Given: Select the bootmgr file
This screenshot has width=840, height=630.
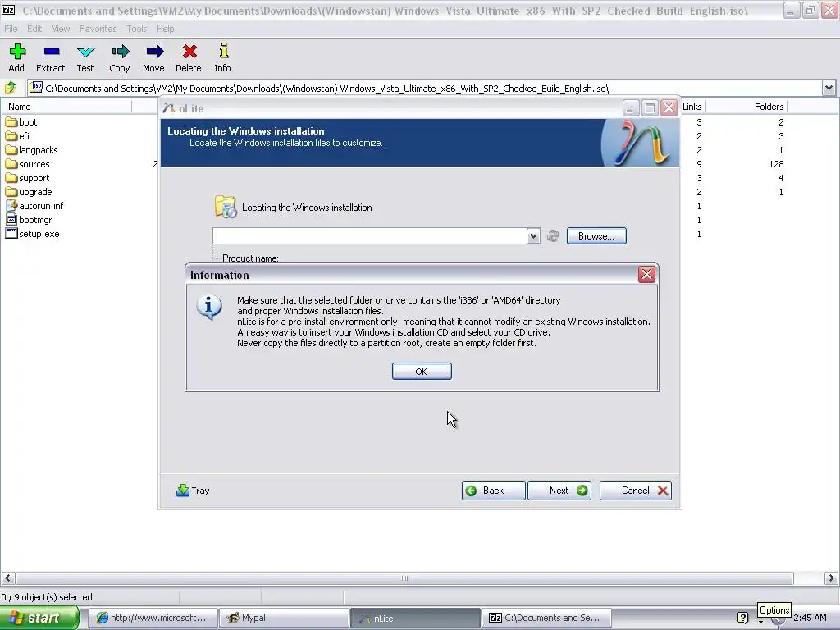Looking at the screenshot, I should click(x=29, y=220).
